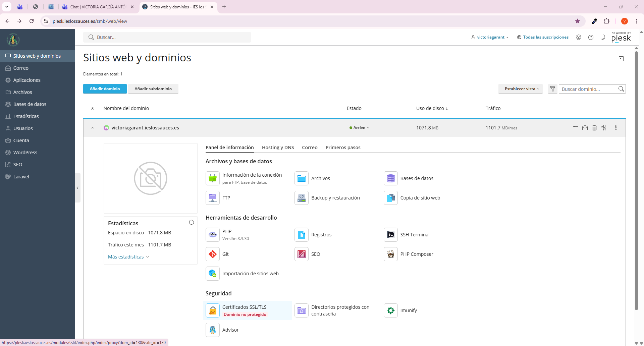
Task: Expand Más estadísticas
Action: coord(128,257)
